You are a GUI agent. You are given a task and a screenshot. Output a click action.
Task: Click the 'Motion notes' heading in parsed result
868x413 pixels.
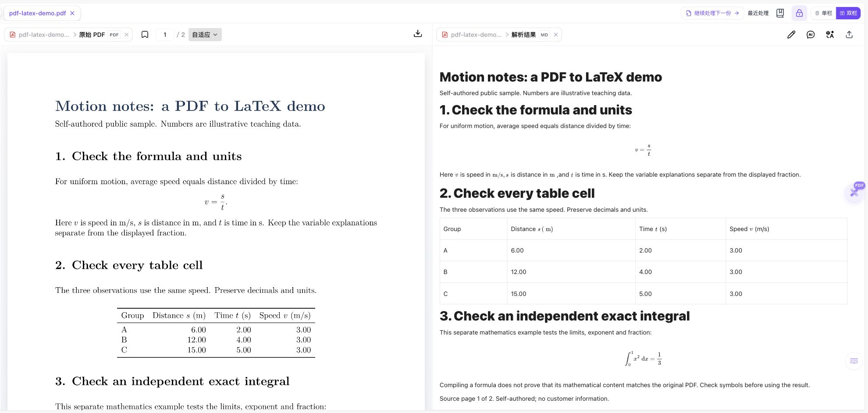click(x=551, y=77)
